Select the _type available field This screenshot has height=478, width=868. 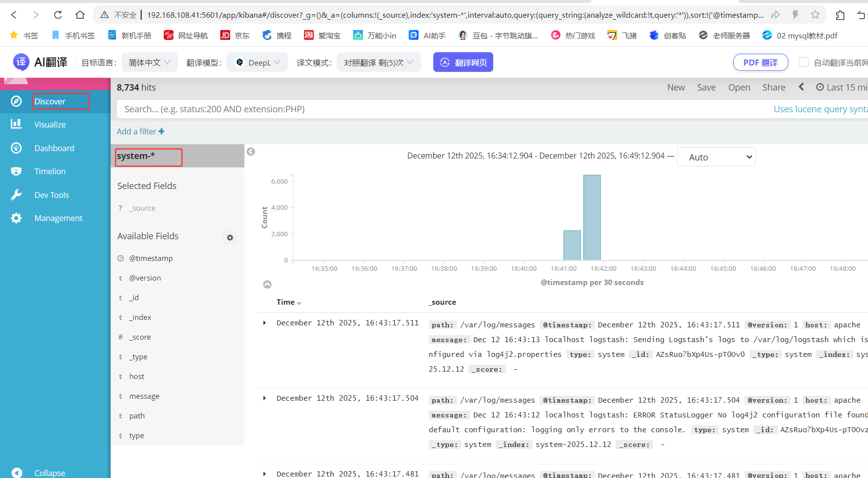pyautogui.click(x=138, y=357)
